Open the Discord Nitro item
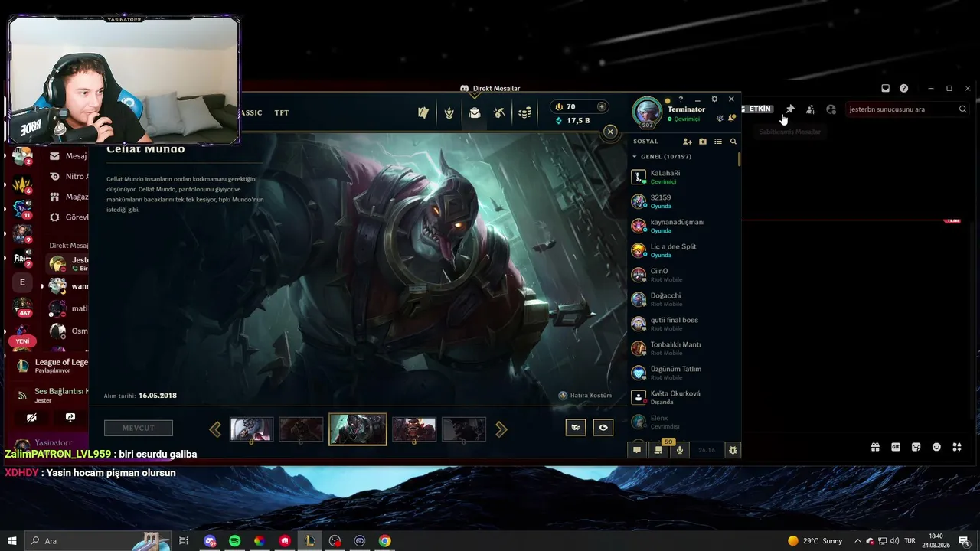Image resolution: width=980 pixels, height=551 pixels. tap(68, 177)
